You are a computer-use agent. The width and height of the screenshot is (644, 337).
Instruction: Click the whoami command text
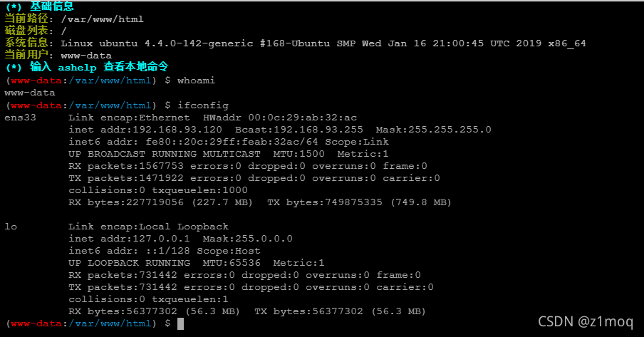[x=196, y=81]
